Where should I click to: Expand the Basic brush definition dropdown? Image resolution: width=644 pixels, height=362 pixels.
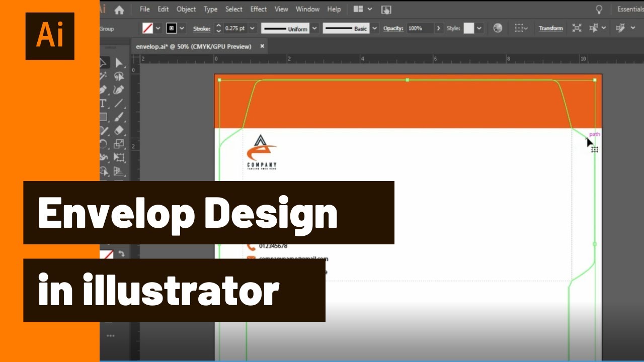[374, 29]
